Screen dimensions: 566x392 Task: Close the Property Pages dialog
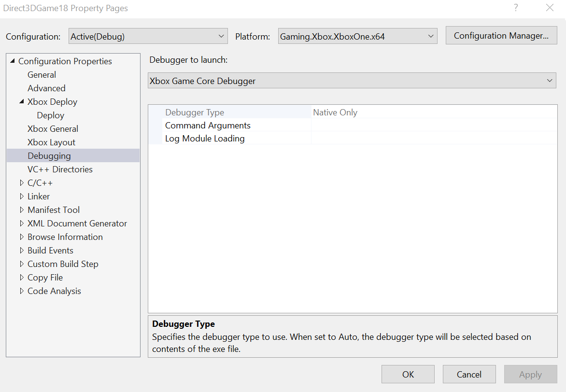pos(550,8)
